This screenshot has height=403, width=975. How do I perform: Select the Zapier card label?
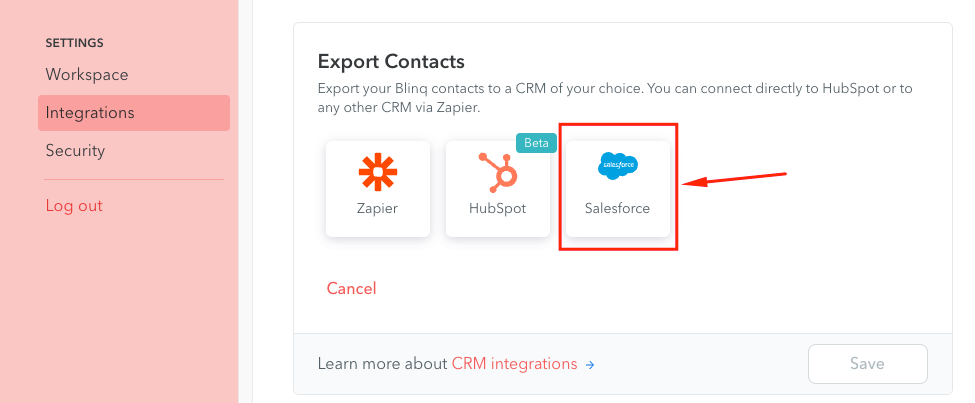click(377, 208)
